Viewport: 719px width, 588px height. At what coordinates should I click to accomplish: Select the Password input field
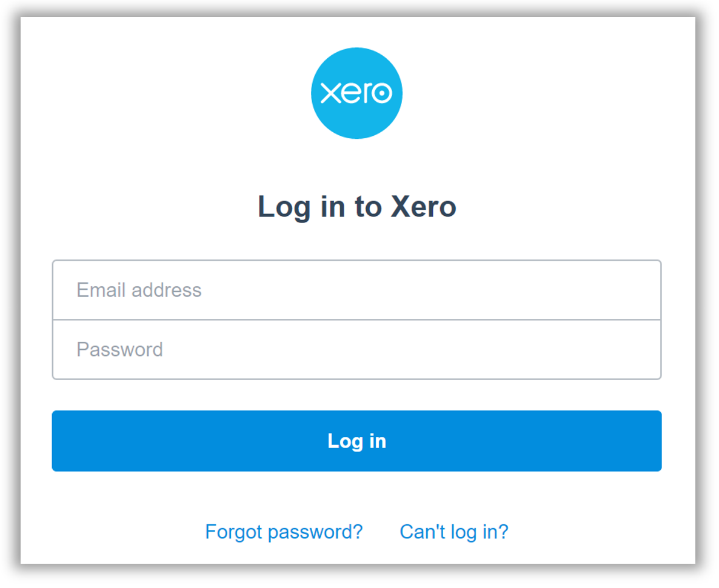tap(356, 350)
